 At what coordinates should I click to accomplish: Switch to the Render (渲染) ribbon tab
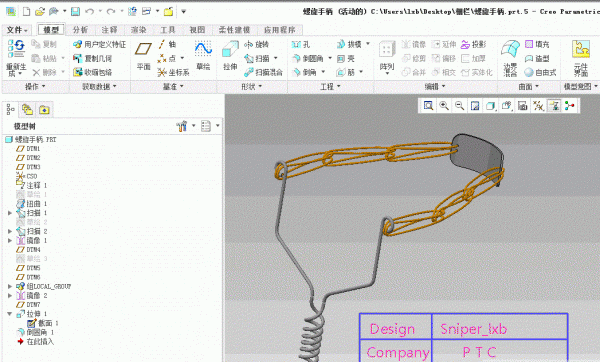(x=139, y=30)
